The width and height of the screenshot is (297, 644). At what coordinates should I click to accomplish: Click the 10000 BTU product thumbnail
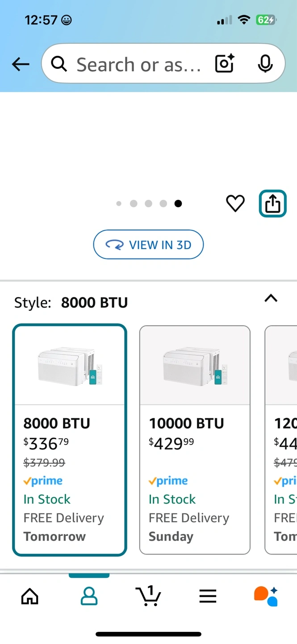[195, 366]
